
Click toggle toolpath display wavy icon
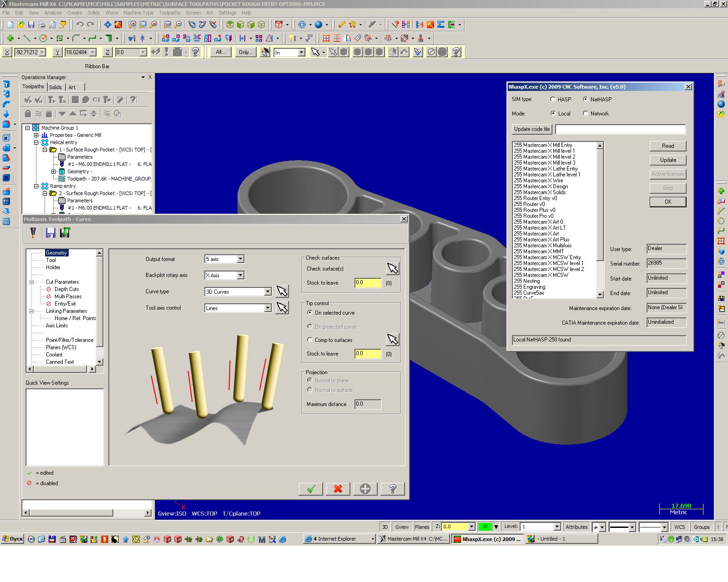click(39, 114)
